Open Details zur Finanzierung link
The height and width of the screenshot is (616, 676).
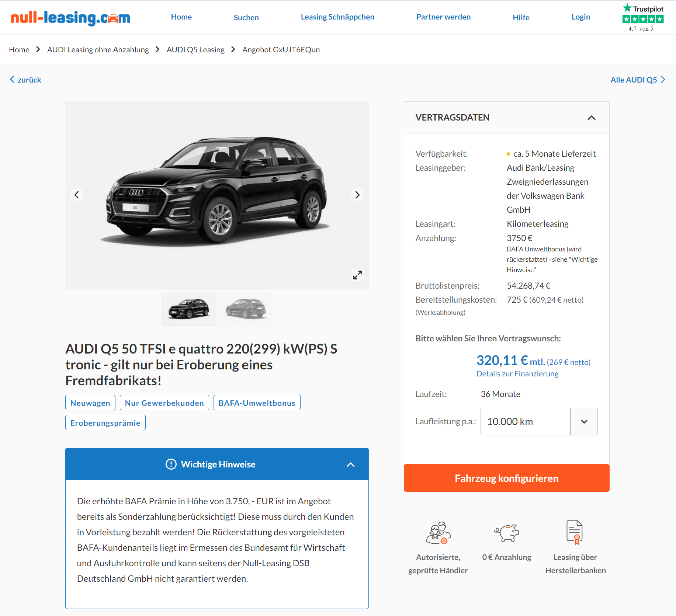[517, 374]
